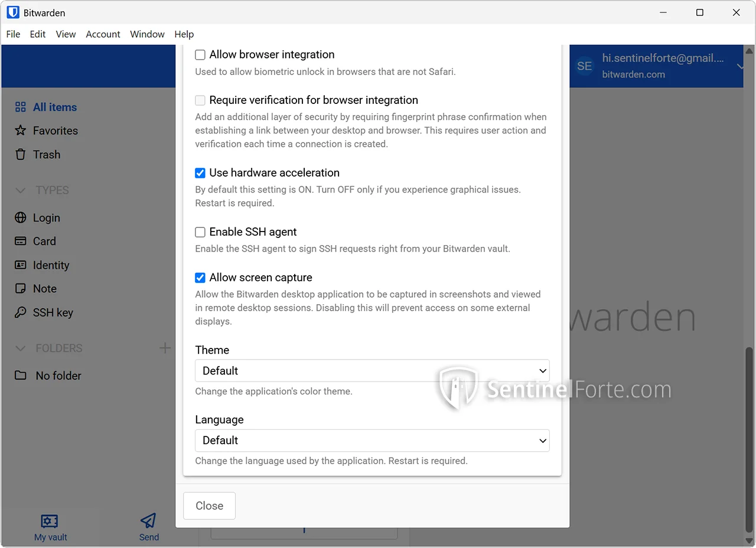The height and width of the screenshot is (548, 756).
Task: Click the No folder icon
Action: (21, 376)
